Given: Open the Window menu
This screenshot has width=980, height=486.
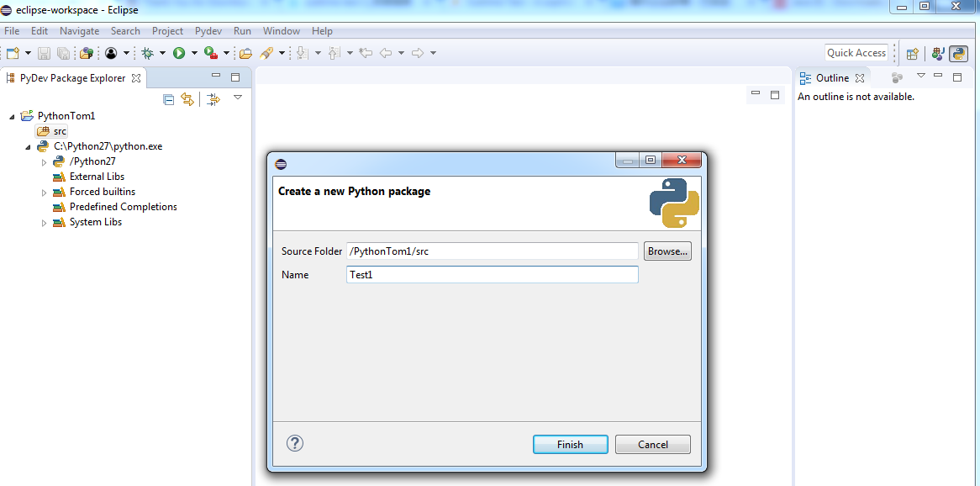Looking at the screenshot, I should coord(282,30).
